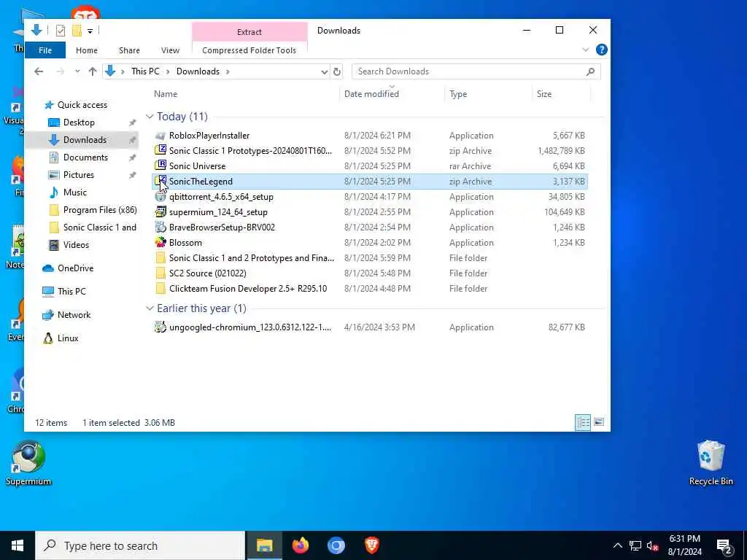747x560 pixels.
Task: Open Firefox from the taskbar
Action: click(300, 545)
